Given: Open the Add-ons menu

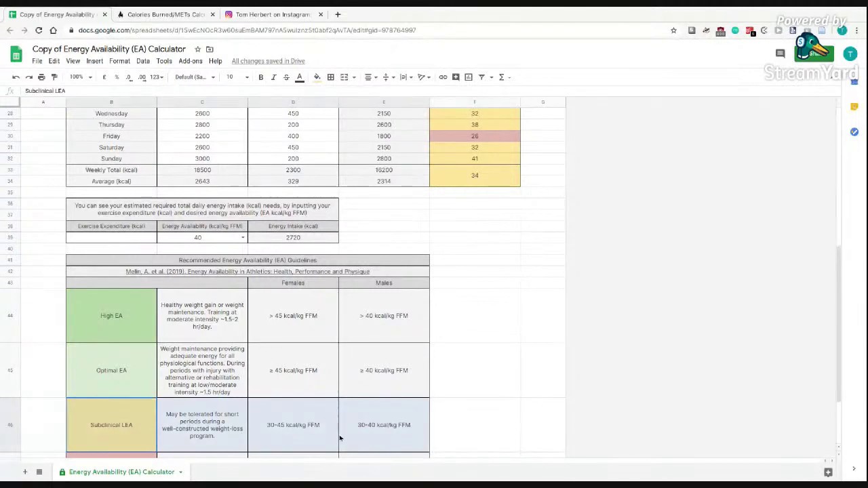Looking at the screenshot, I should 191,61.
